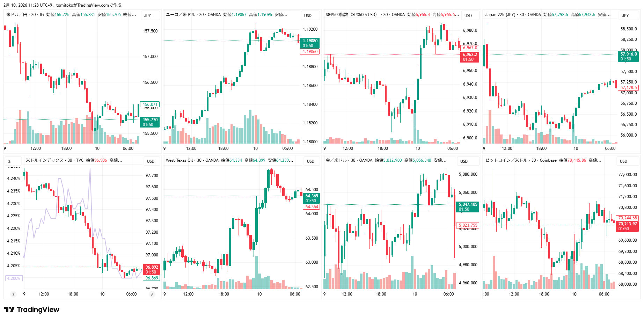Image resolution: width=644 pixels, height=320 pixels.
Task: Click the 'Z' button on dollar index chart
Action: point(14,294)
